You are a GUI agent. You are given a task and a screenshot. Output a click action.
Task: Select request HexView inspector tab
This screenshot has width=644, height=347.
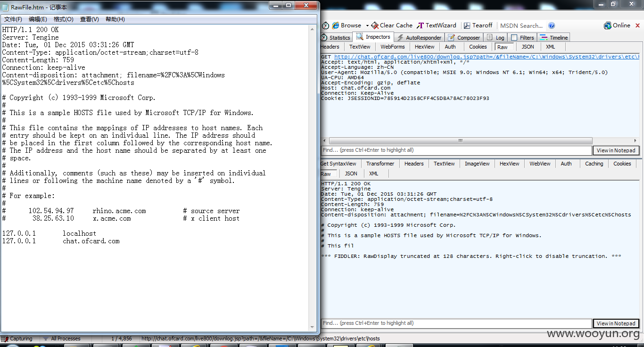click(425, 47)
